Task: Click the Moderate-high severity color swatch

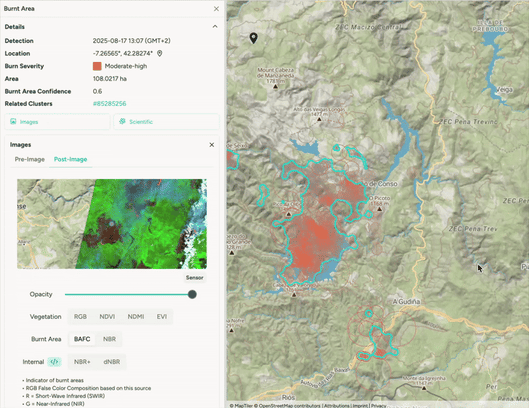Action: click(x=97, y=66)
